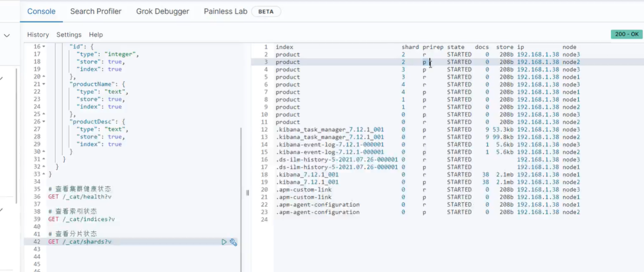
Task: Click the GET /_cat/health?v line
Action: [80, 197]
